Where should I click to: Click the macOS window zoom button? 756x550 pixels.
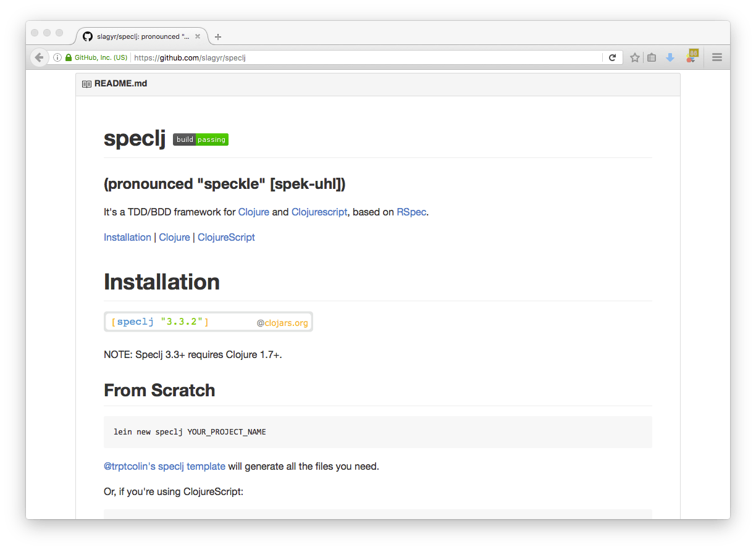pos(59,33)
